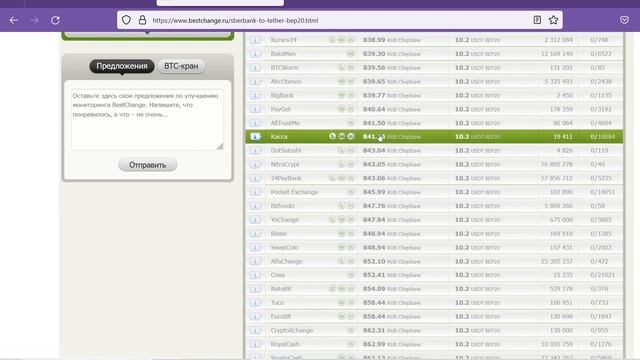640x360 pixels.
Task: Open info icon for NitroCrypt row
Action: (x=255, y=164)
